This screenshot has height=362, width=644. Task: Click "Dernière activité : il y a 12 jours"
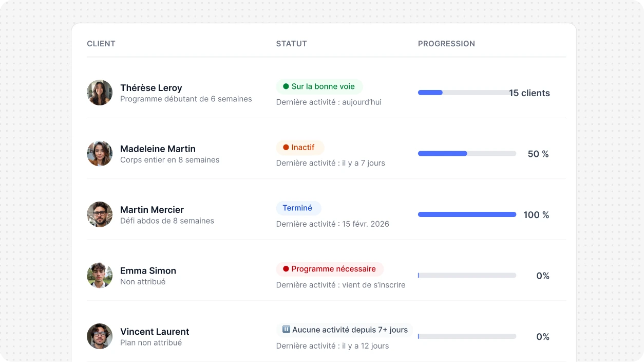tap(332, 346)
